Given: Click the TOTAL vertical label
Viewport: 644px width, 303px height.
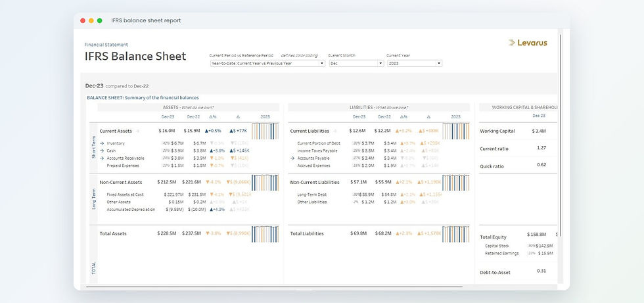Looking at the screenshot, I should [93, 268].
